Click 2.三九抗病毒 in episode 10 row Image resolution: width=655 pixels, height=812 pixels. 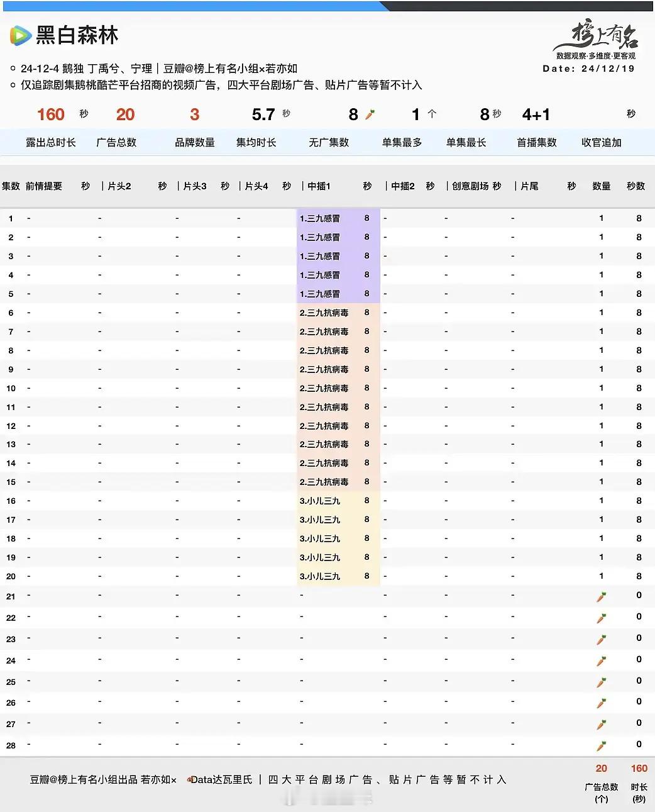pos(324,389)
